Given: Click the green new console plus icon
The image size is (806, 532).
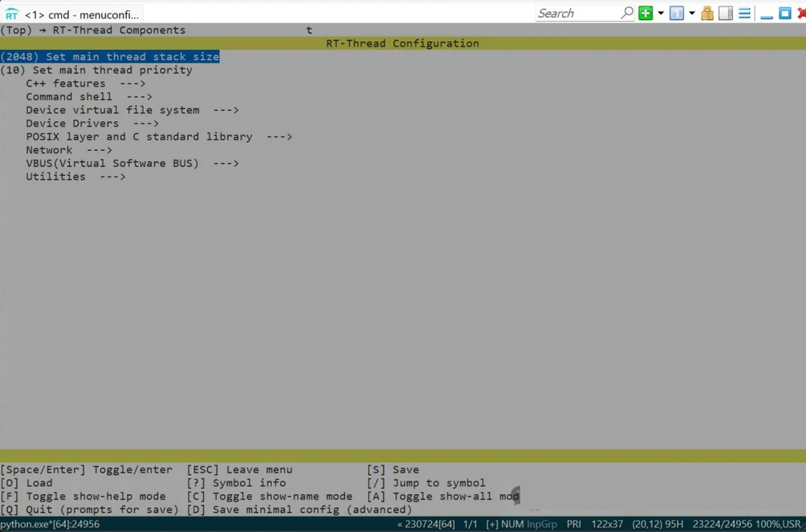Looking at the screenshot, I should 645,14.
